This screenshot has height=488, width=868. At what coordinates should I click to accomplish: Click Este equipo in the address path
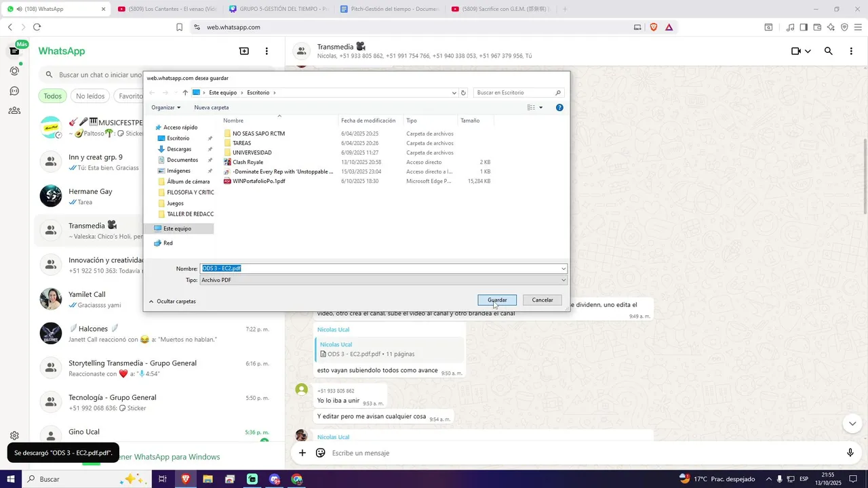pyautogui.click(x=222, y=93)
